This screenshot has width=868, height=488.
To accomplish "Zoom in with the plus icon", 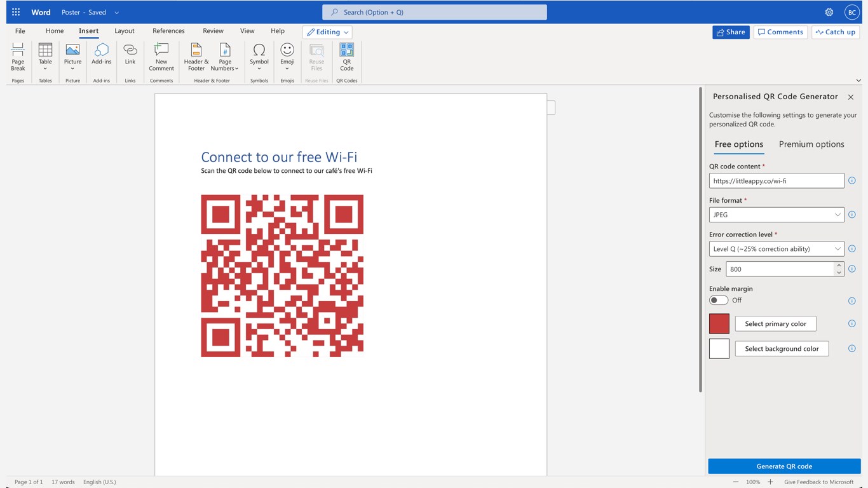I will click(770, 482).
